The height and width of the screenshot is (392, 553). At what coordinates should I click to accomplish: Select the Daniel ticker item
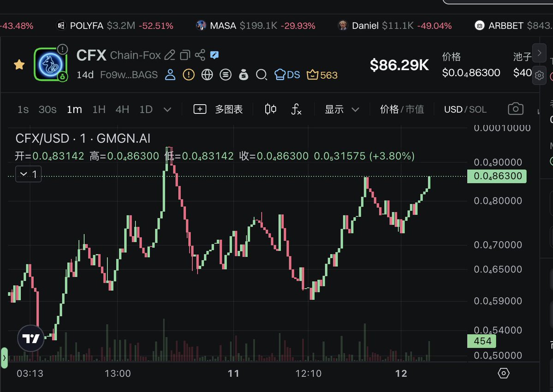pyautogui.click(x=395, y=26)
